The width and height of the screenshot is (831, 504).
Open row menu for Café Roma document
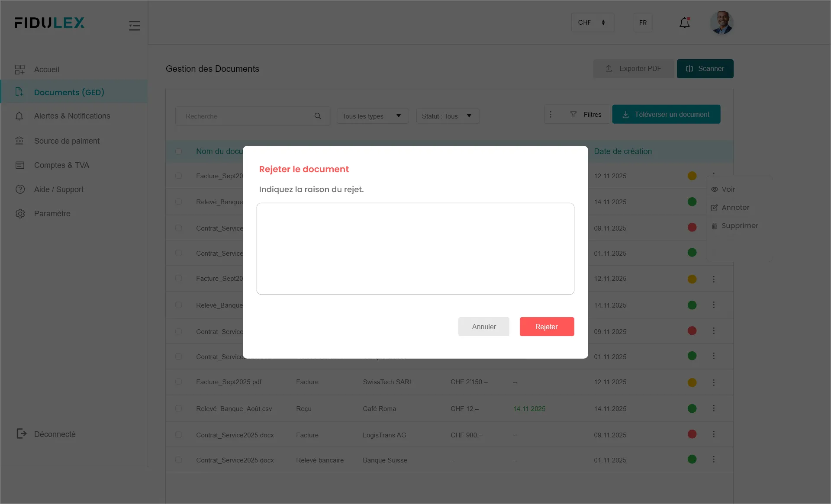(x=714, y=408)
